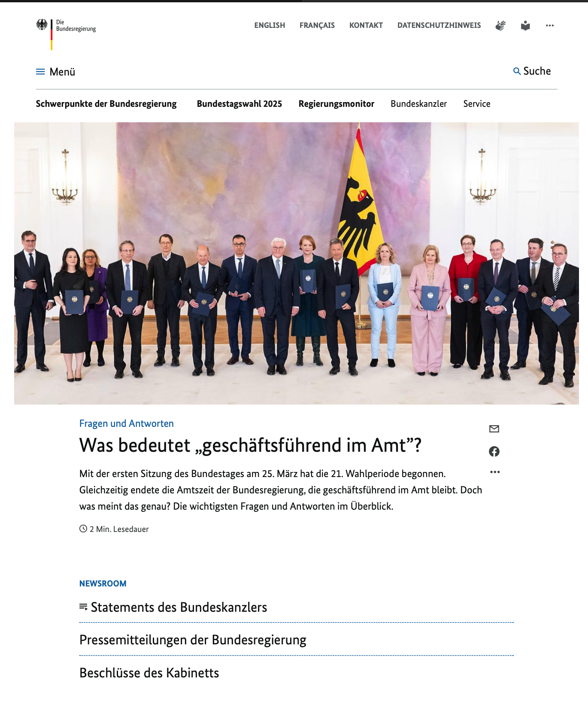Switch language to English
This screenshot has width=588, height=707.
(x=270, y=25)
